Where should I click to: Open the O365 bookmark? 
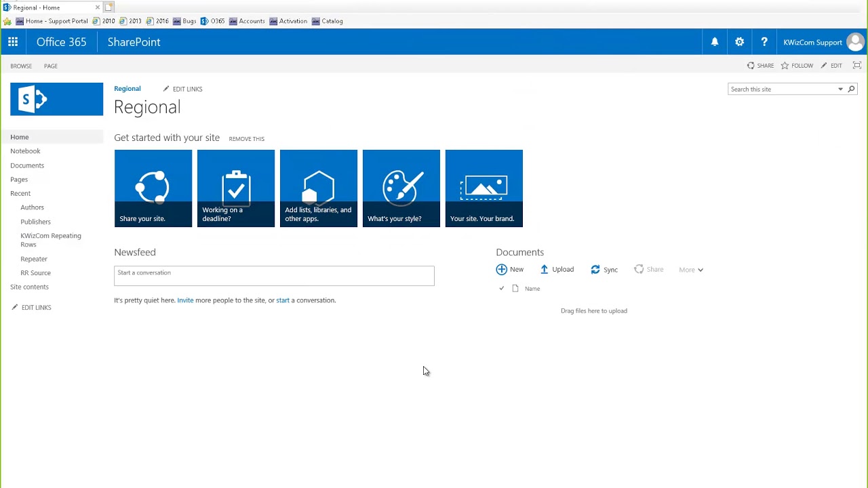click(213, 21)
